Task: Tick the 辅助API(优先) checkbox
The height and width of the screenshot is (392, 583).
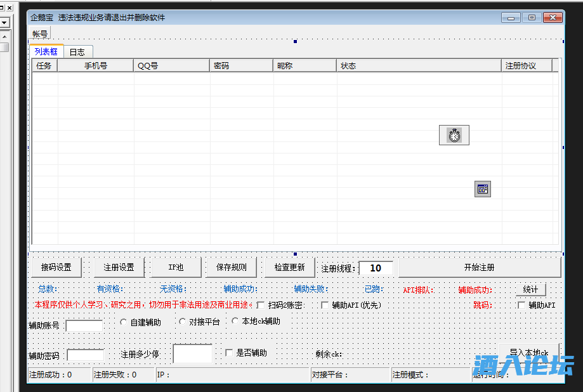Action: coord(325,305)
